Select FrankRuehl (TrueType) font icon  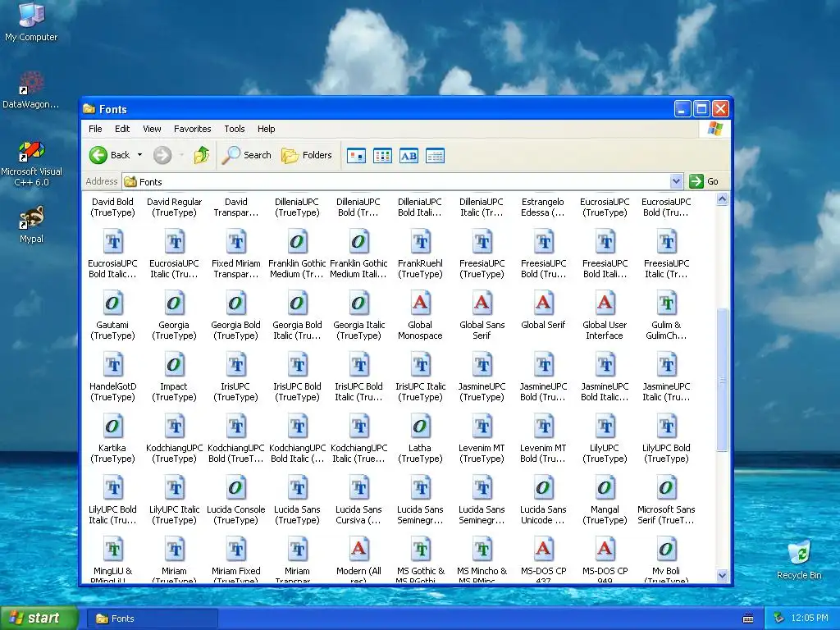coord(421,242)
